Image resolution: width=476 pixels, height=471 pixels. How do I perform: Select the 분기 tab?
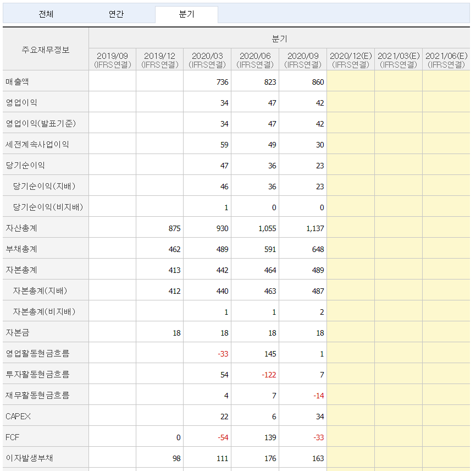[x=186, y=14]
